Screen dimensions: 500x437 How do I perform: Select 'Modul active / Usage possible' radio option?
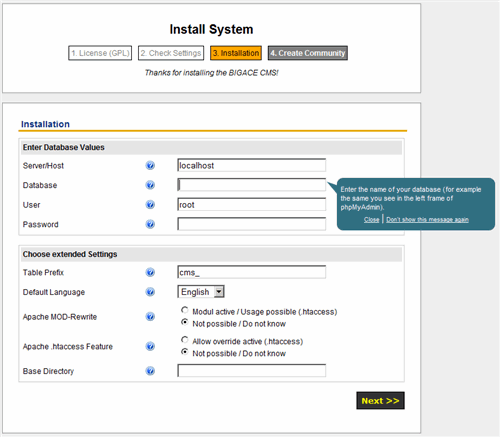[185, 310]
